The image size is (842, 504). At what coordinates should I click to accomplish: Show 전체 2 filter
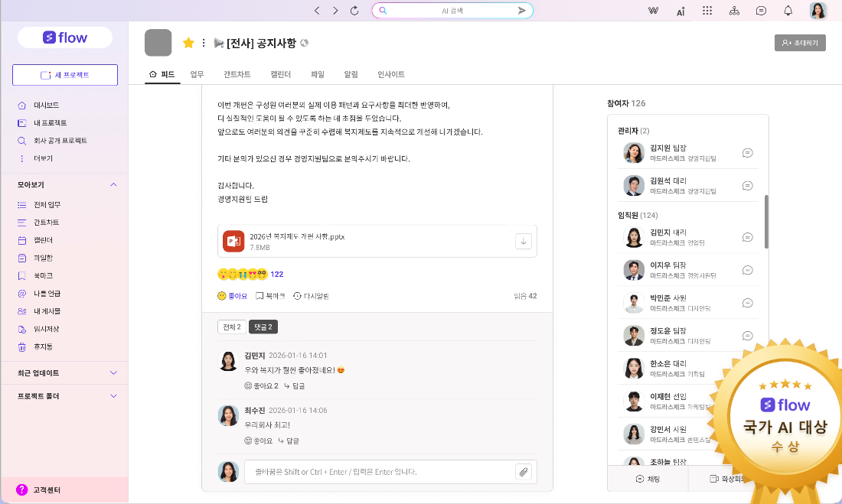click(x=231, y=327)
